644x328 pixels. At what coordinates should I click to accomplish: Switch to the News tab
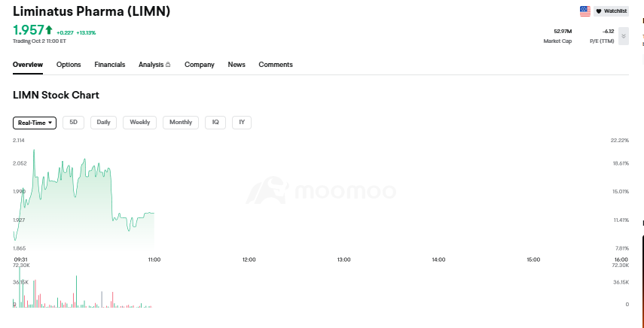point(237,65)
